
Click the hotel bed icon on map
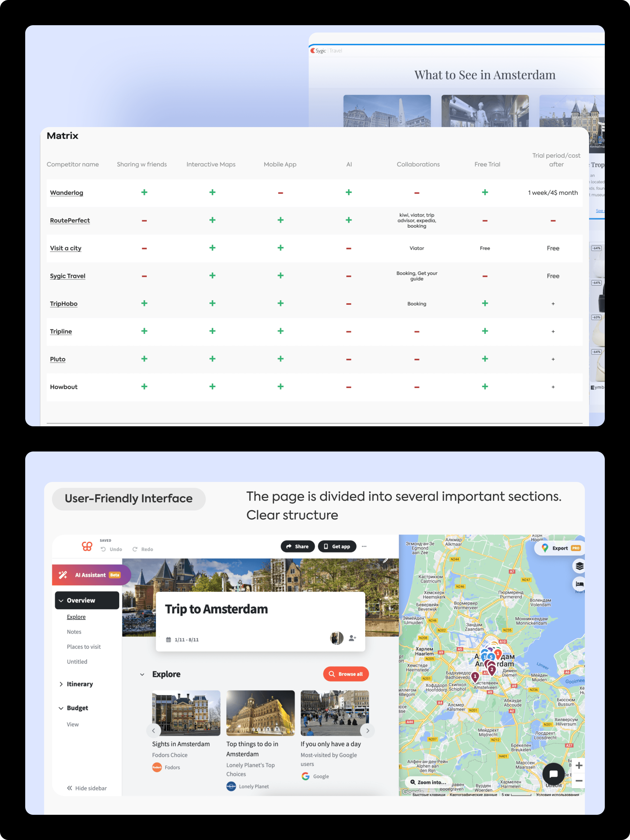point(579,584)
